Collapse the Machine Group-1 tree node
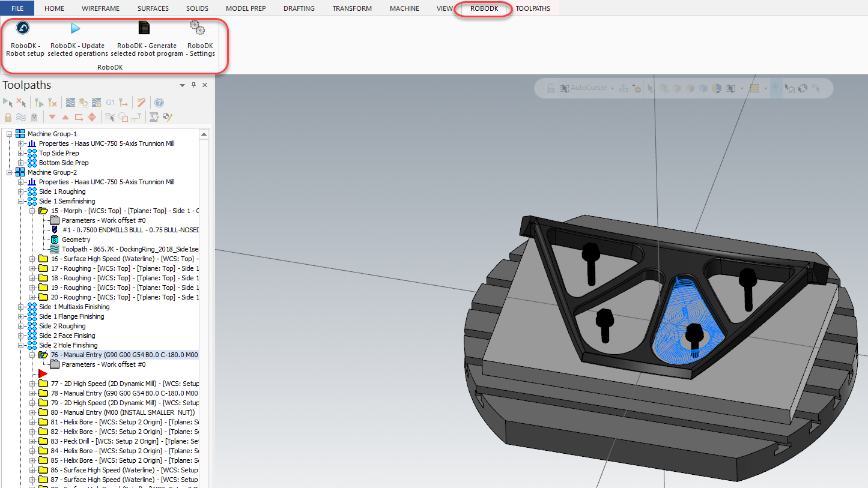 coord(10,134)
